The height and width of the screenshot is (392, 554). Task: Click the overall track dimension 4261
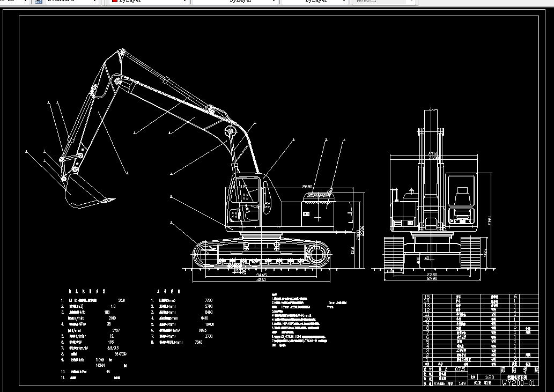pos(261,280)
